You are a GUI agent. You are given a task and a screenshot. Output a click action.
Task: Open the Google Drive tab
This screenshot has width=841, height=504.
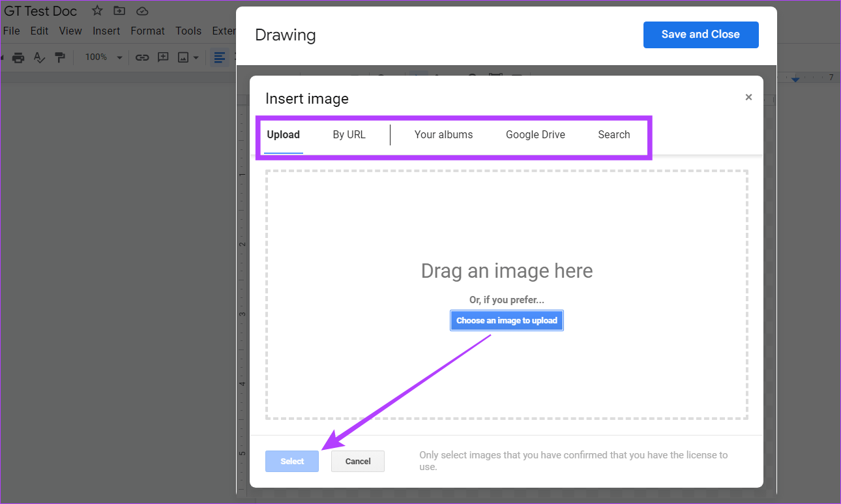pyautogui.click(x=535, y=134)
